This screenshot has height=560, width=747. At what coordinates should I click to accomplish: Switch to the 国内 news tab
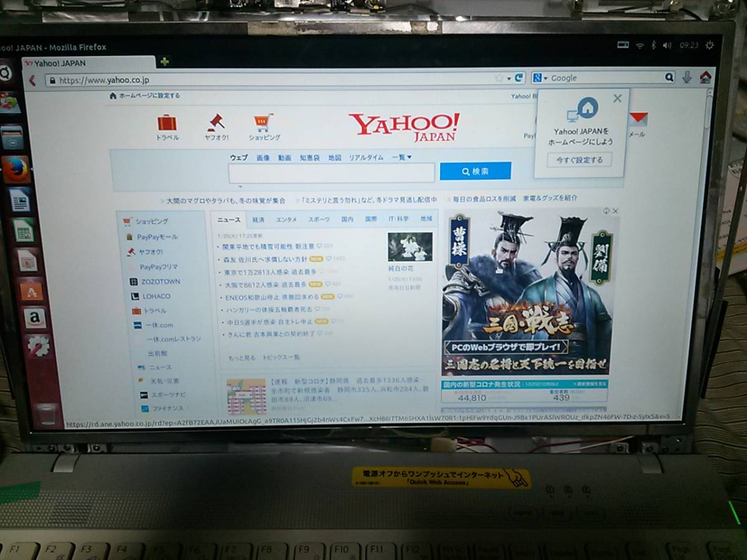click(347, 219)
